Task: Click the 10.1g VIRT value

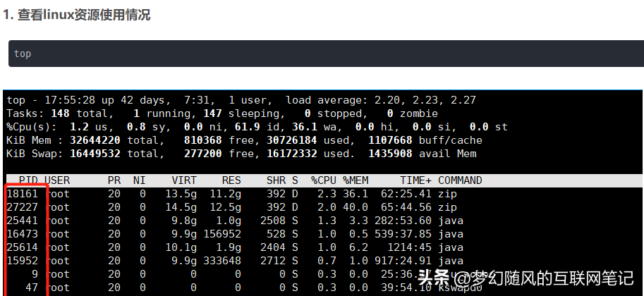Action: 181,247
